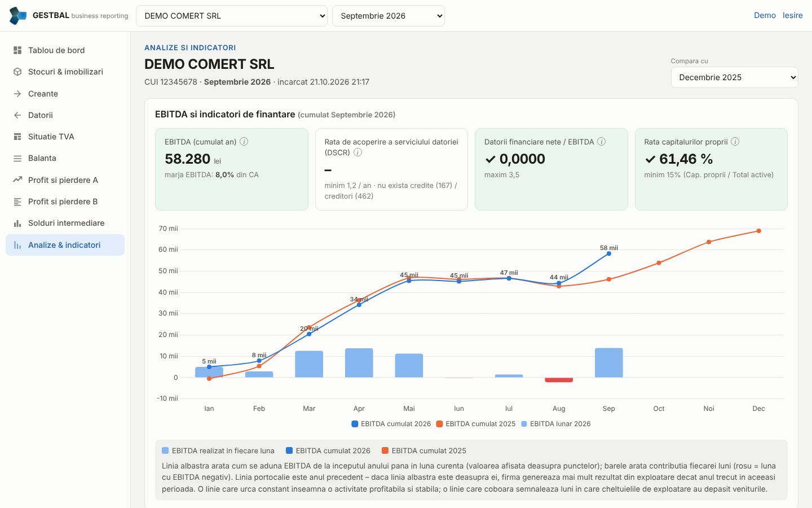Click the Situatie TVA table icon
812x508 pixels.
[x=17, y=137]
